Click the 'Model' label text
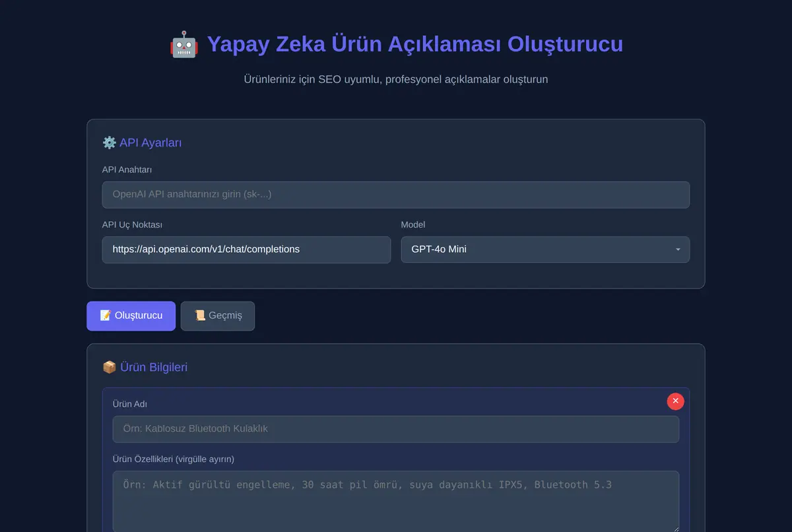 (413, 224)
